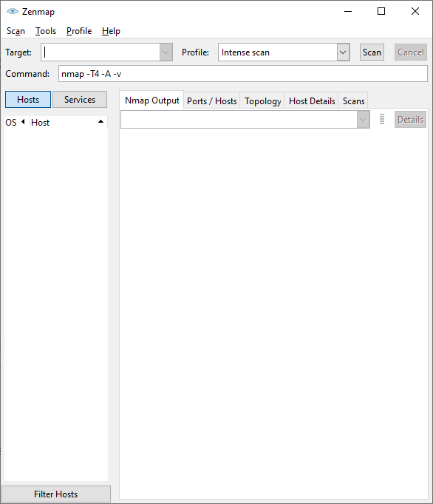This screenshot has width=433, height=504.
Task: Click into the Command text field
Action: click(243, 74)
